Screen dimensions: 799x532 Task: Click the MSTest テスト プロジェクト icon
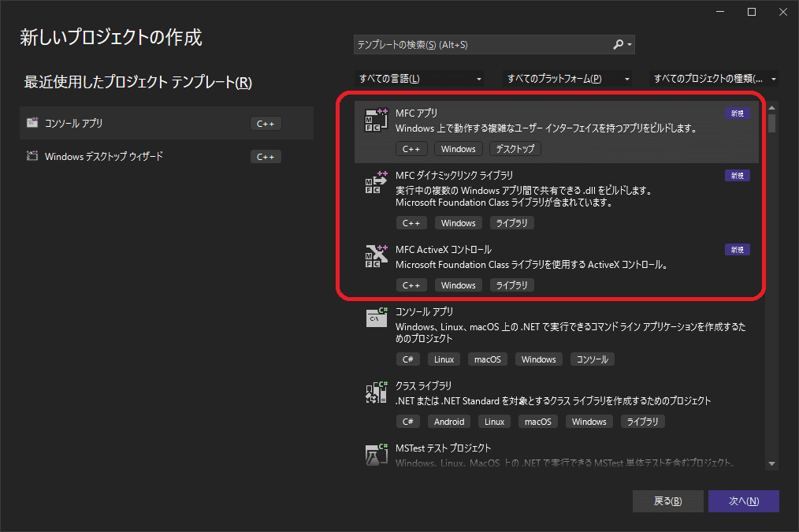tap(377, 454)
